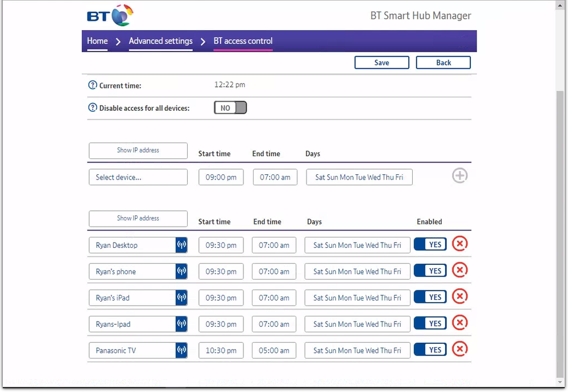568x392 pixels.
Task: Click wireless icon for Ryan Desktop
Action: pos(181,245)
